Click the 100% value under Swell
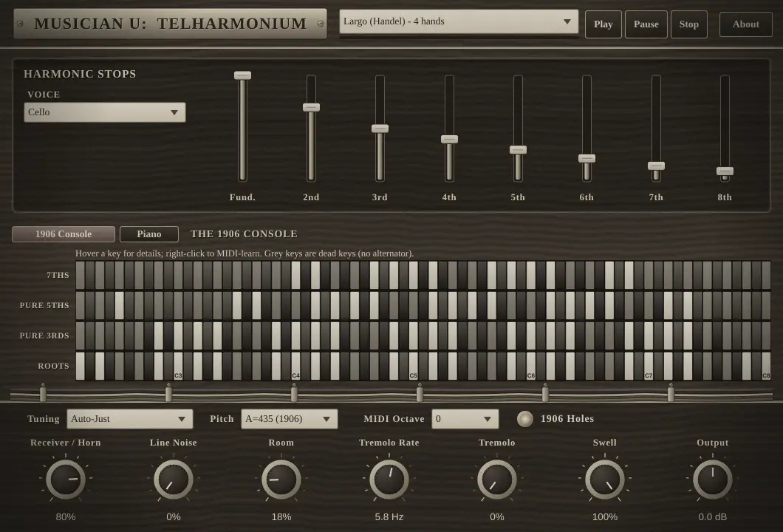Screen dimensions: 783x532 point(605,517)
